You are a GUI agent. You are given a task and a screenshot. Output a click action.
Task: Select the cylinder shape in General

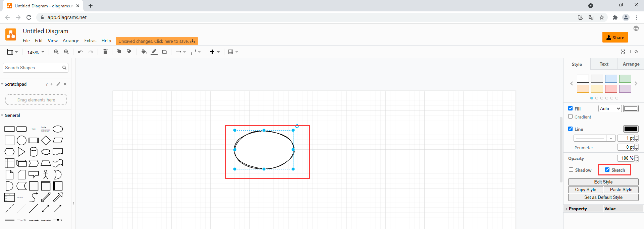pos(34,152)
